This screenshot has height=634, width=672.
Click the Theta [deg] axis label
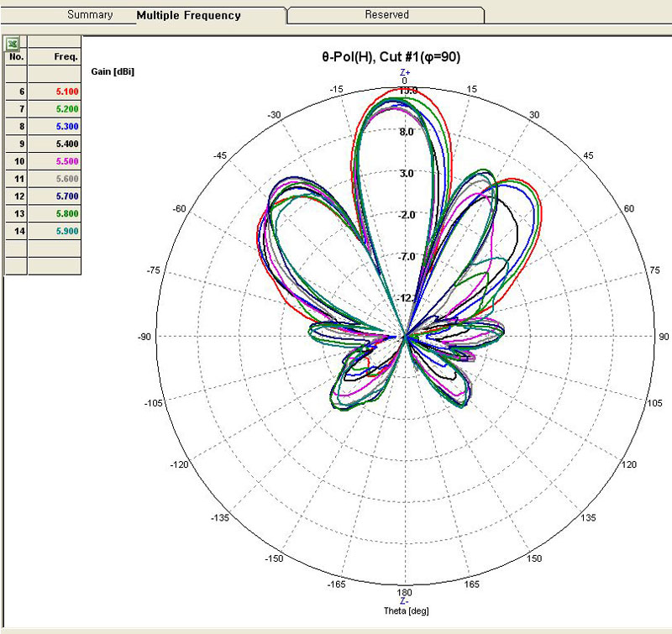click(x=407, y=610)
